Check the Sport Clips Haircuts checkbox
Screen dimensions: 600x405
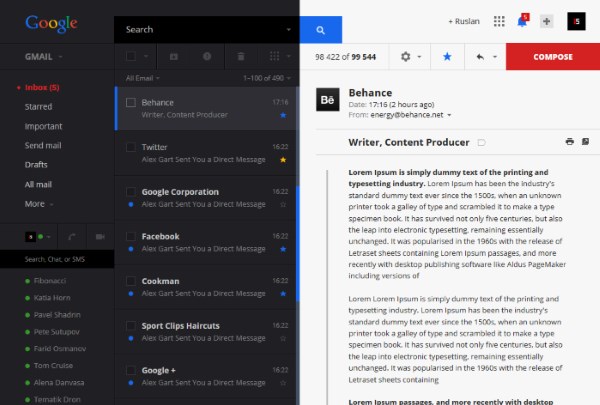click(x=131, y=326)
